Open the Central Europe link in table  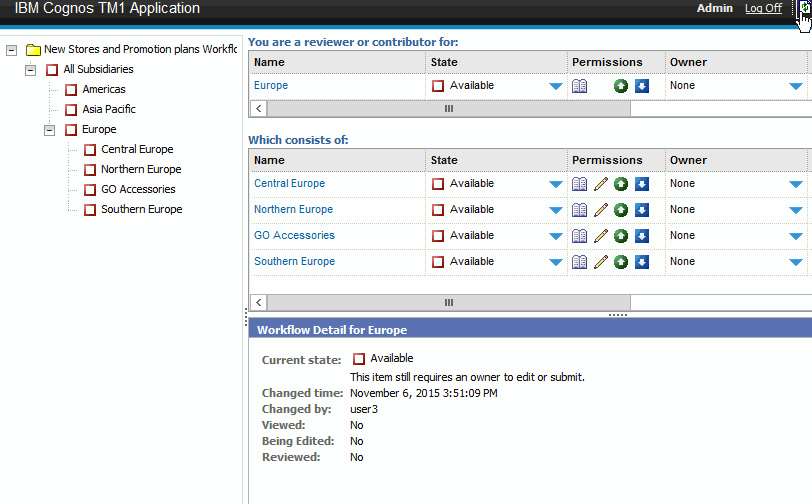tap(289, 184)
